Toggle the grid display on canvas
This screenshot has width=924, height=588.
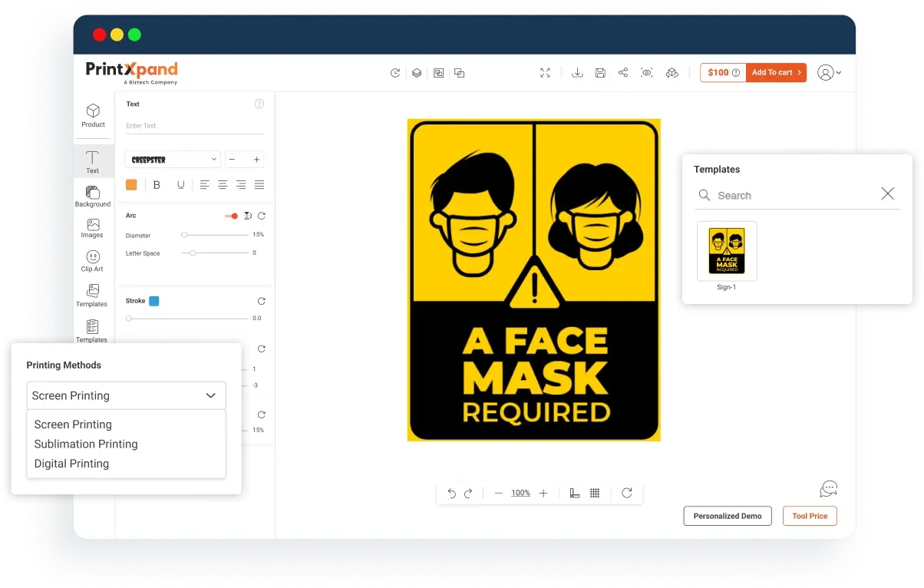click(x=595, y=493)
